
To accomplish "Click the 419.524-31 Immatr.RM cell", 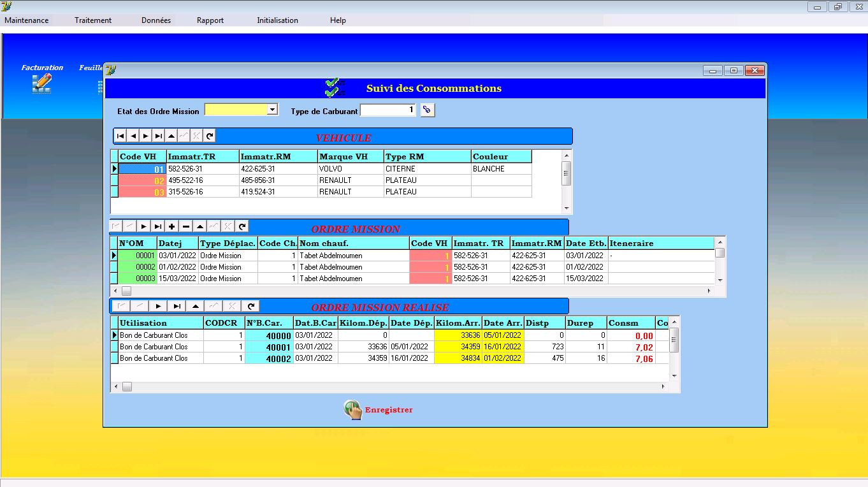I will click(278, 192).
